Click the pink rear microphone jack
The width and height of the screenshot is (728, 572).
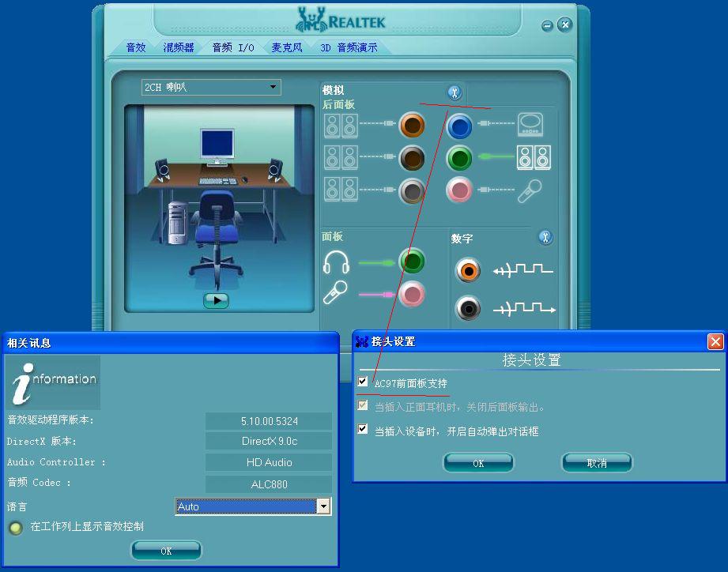click(459, 190)
